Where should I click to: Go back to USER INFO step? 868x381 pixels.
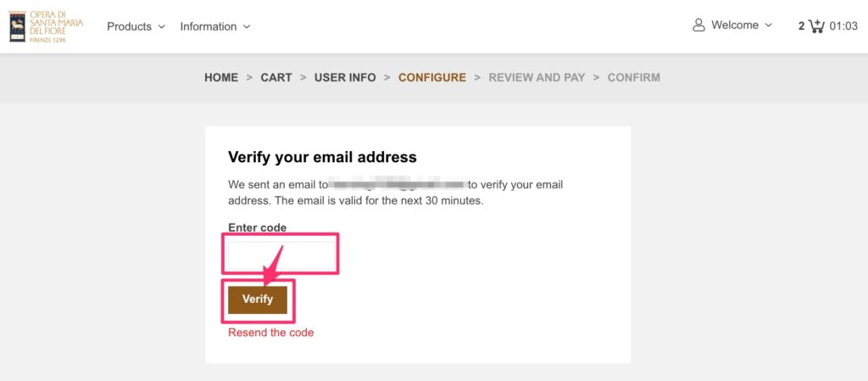point(345,77)
